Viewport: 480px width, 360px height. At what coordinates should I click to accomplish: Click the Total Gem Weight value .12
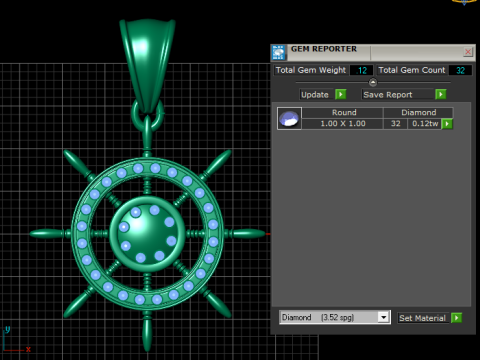click(x=361, y=70)
